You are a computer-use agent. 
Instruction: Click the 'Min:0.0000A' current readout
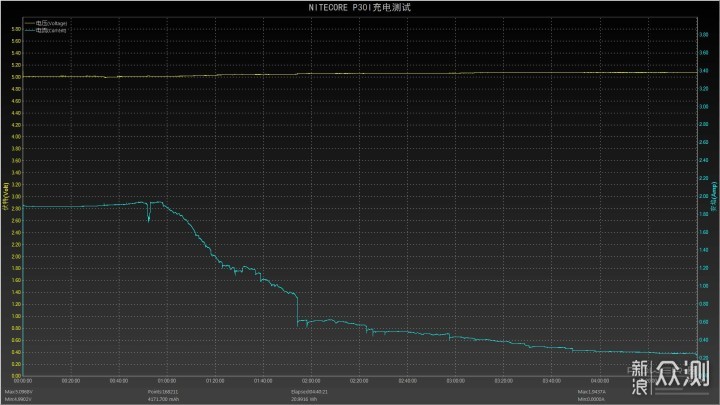[591, 399]
